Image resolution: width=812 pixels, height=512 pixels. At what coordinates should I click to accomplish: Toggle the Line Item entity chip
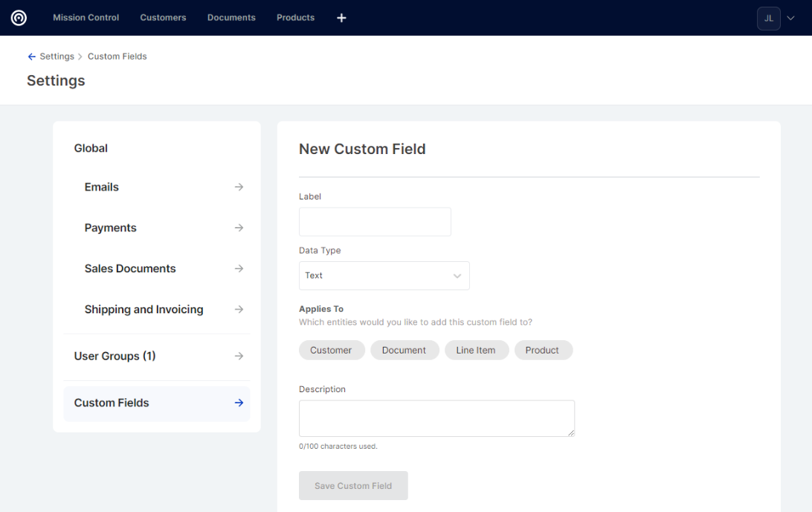pyautogui.click(x=475, y=351)
